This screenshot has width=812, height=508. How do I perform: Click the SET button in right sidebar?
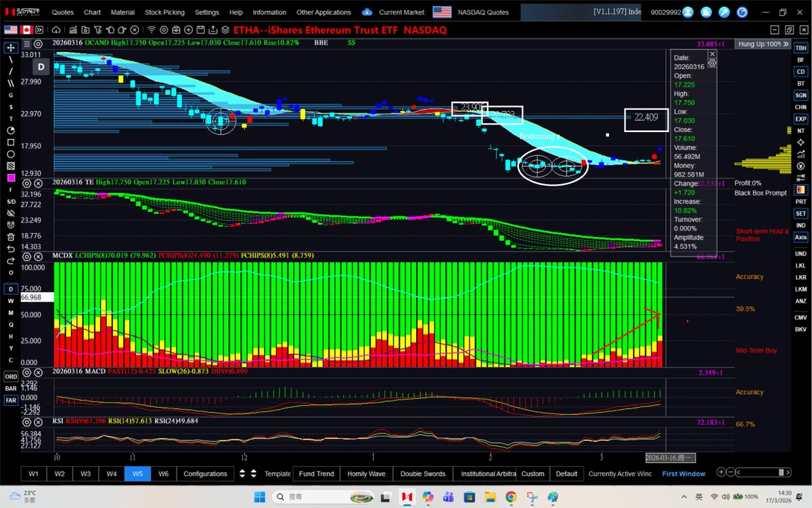click(x=800, y=213)
